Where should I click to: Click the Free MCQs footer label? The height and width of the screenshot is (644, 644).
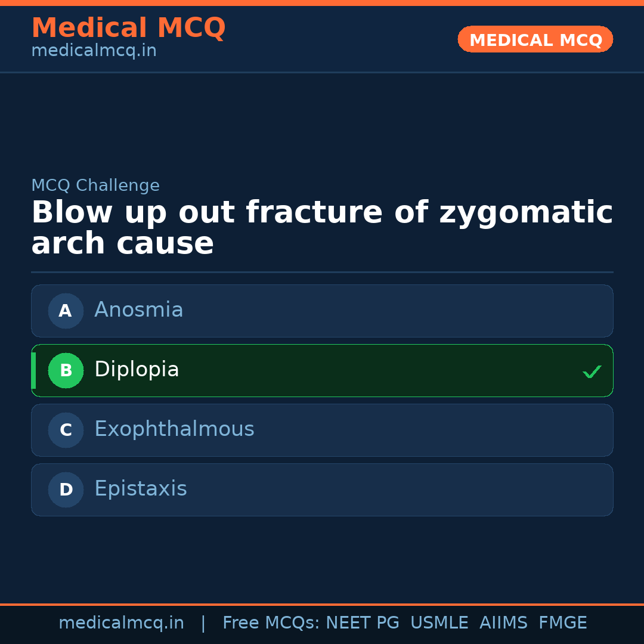[x=271, y=623]
